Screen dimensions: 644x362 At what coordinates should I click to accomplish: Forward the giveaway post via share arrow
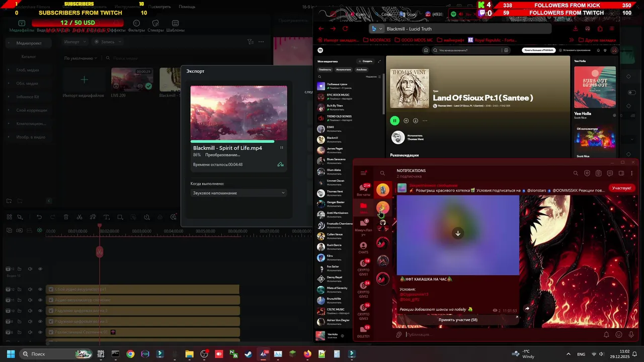click(527, 309)
